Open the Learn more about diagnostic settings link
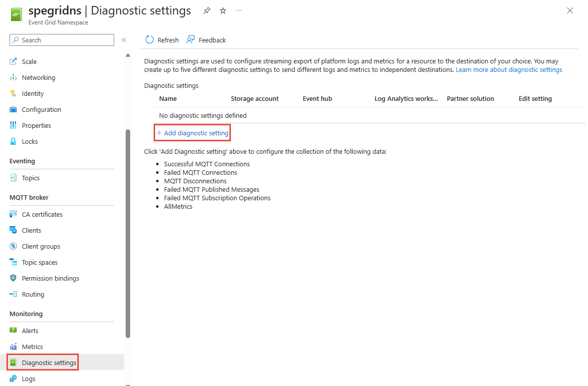Screen dimensions: 588x386 [509, 70]
